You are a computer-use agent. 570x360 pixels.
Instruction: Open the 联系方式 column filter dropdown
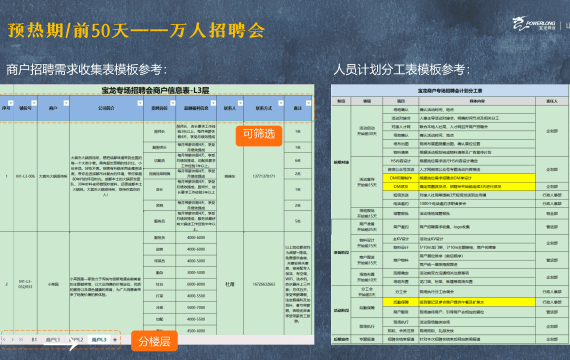point(281,103)
